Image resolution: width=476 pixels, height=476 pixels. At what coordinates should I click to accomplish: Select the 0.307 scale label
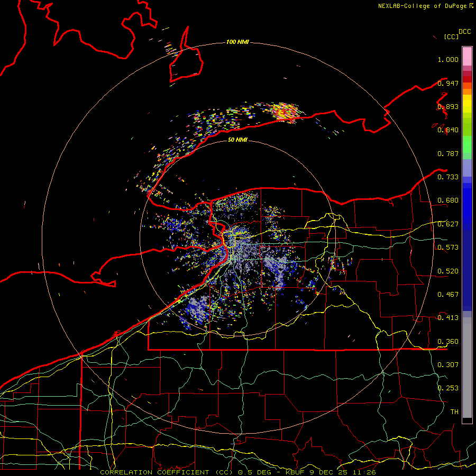(448, 365)
